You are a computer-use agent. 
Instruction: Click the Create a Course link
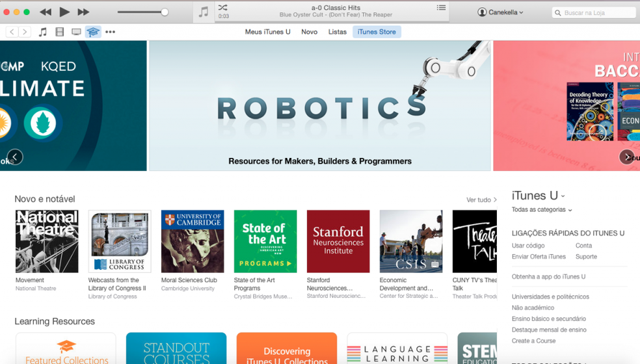[533, 341]
